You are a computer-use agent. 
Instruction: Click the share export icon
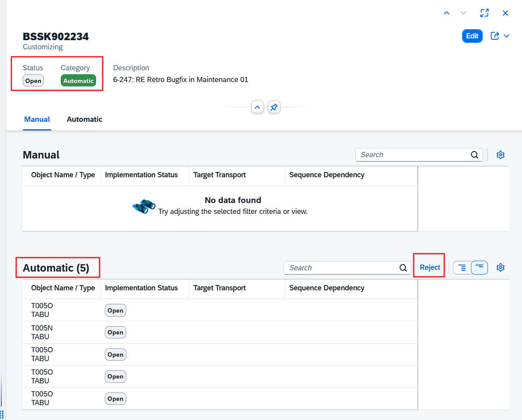tap(495, 36)
